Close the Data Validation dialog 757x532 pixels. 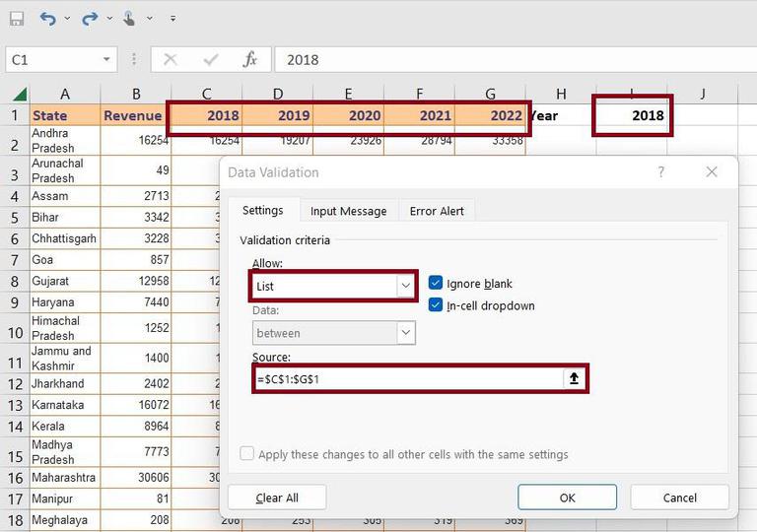point(712,171)
